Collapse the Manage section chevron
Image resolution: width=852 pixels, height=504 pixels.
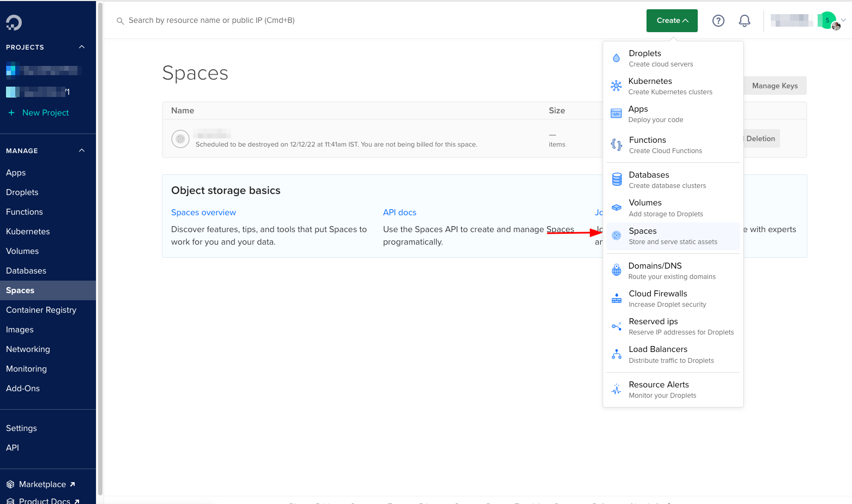pos(82,150)
